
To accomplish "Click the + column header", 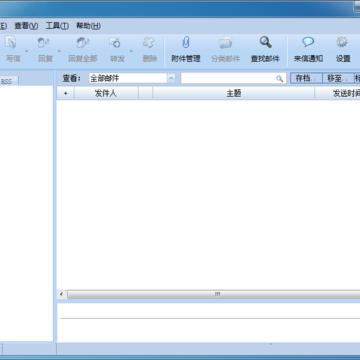I will tap(65, 93).
